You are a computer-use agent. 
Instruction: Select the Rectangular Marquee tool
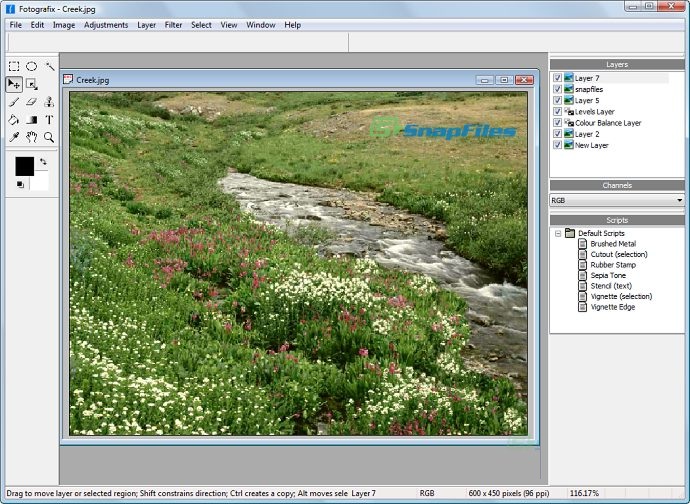[x=14, y=66]
